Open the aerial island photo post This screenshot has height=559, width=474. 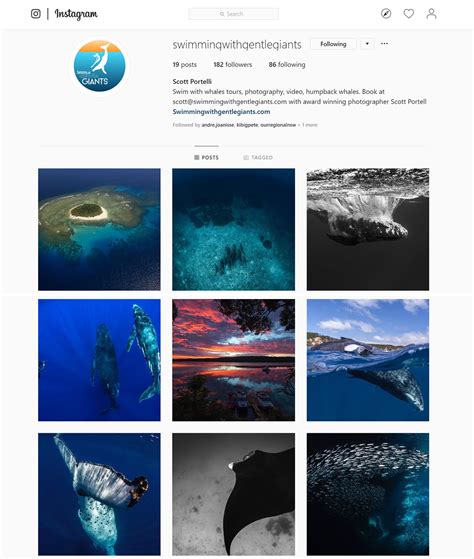(x=99, y=229)
